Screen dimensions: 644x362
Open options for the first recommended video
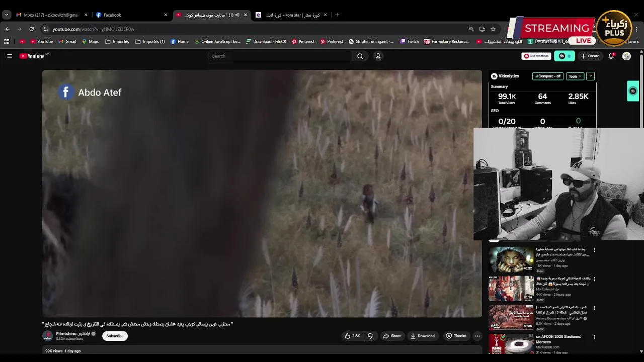(594, 250)
